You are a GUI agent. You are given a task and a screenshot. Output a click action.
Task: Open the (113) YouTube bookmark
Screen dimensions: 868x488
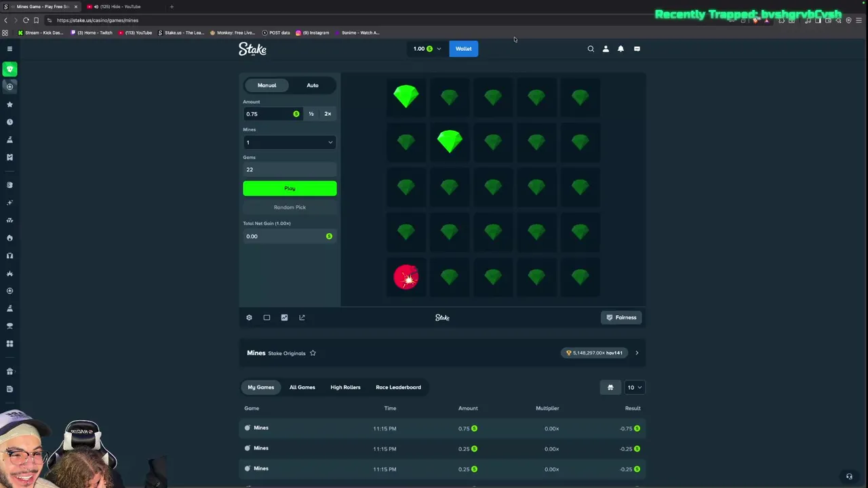pyautogui.click(x=136, y=33)
